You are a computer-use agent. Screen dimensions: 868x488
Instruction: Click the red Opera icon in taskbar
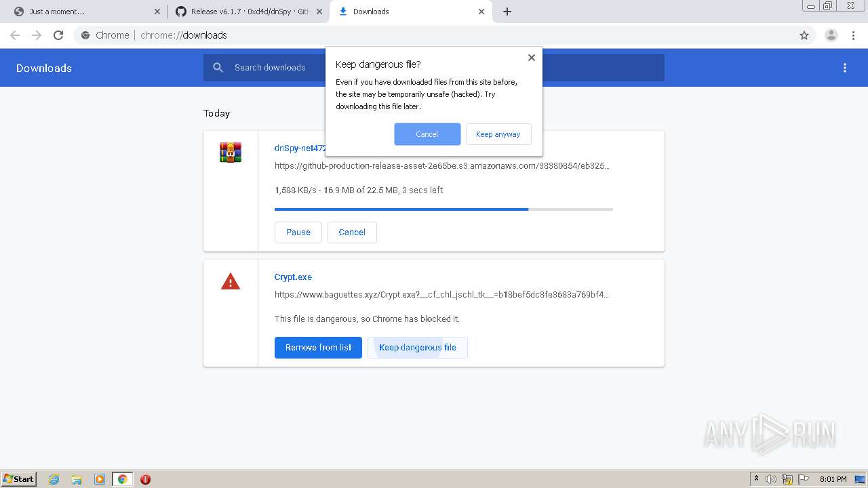pyautogui.click(x=145, y=479)
